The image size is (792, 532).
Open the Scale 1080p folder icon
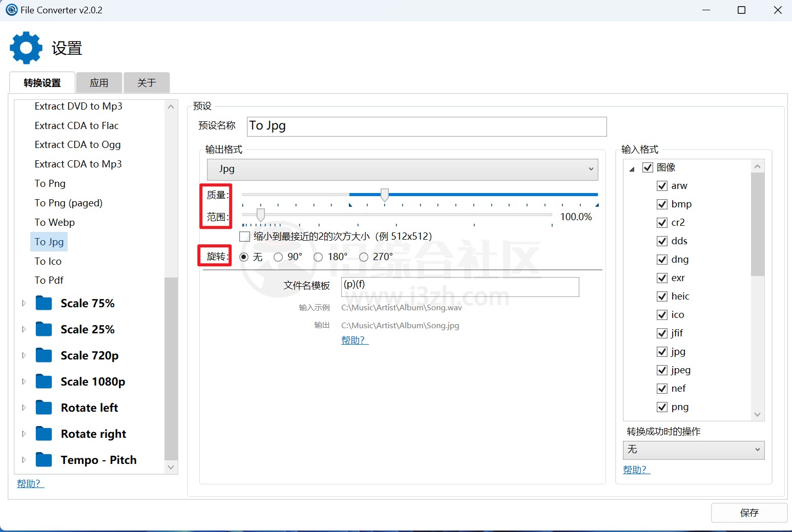45,381
